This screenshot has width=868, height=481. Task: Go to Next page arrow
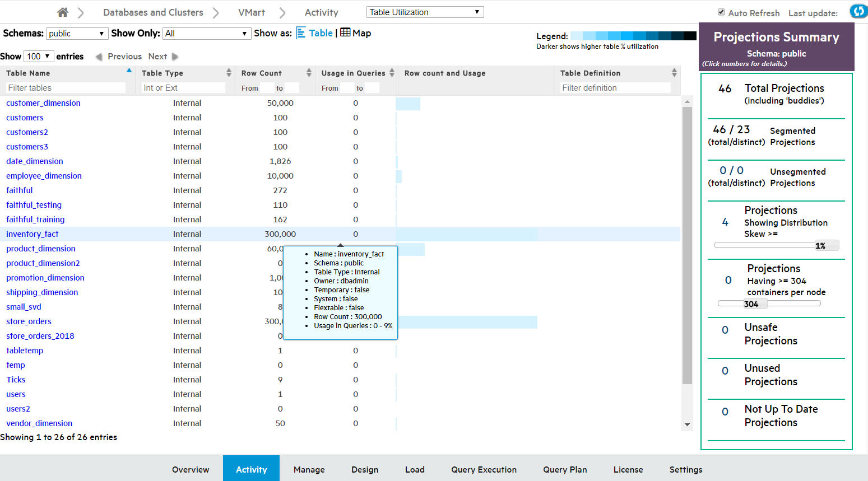(175, 57)
